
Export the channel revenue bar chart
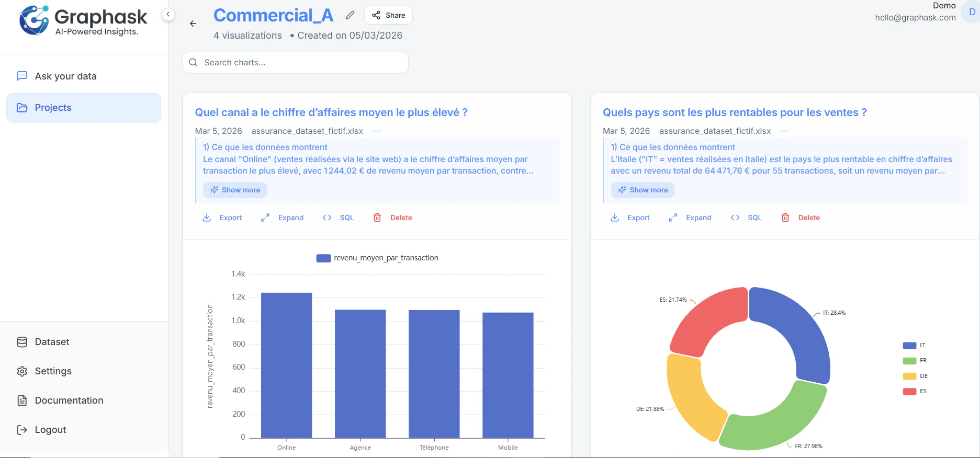click(222, 217)
